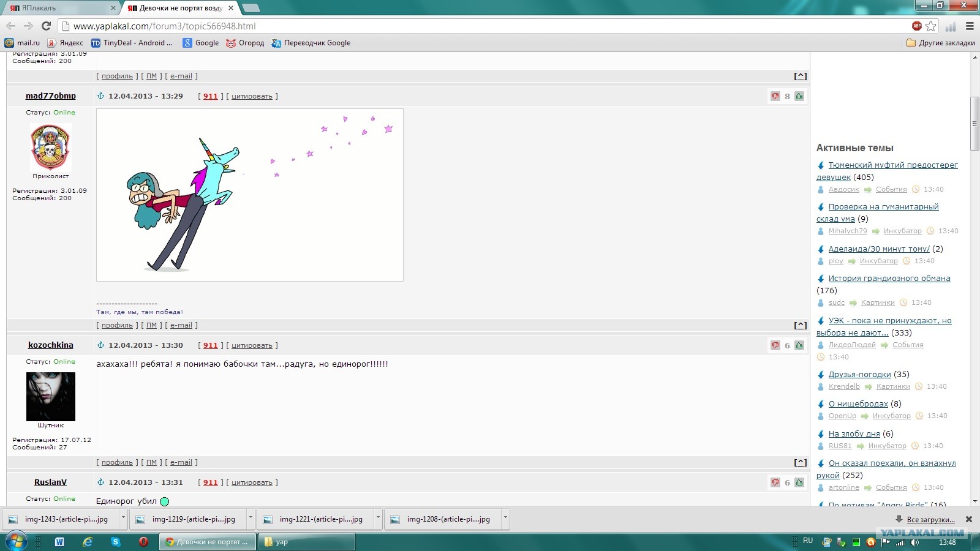980x551 pixels.
Task: Open kozochkina's user profile link
Action: 51,345
